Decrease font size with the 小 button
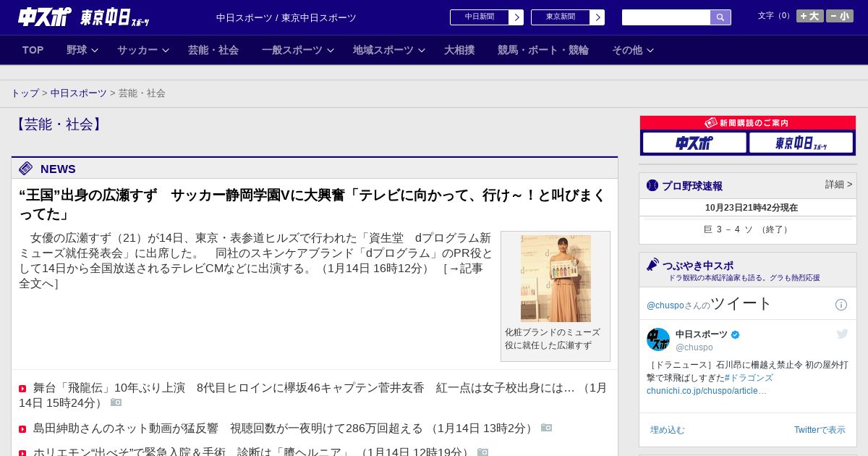 click(x=840, y=16)
